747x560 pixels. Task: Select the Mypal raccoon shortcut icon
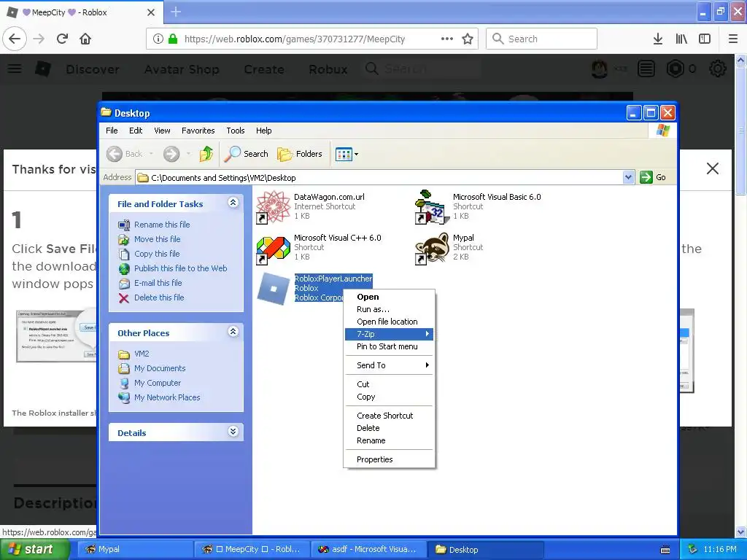(x=433, y=248)
